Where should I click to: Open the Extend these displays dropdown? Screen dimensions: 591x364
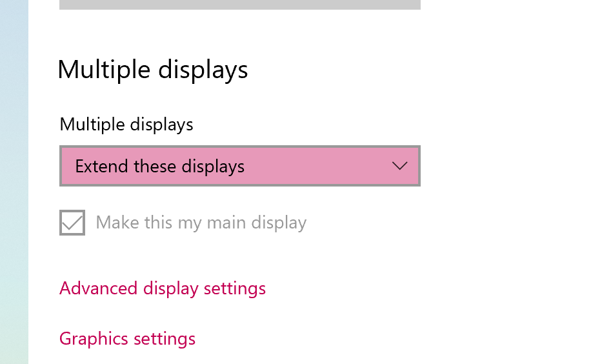240,166
